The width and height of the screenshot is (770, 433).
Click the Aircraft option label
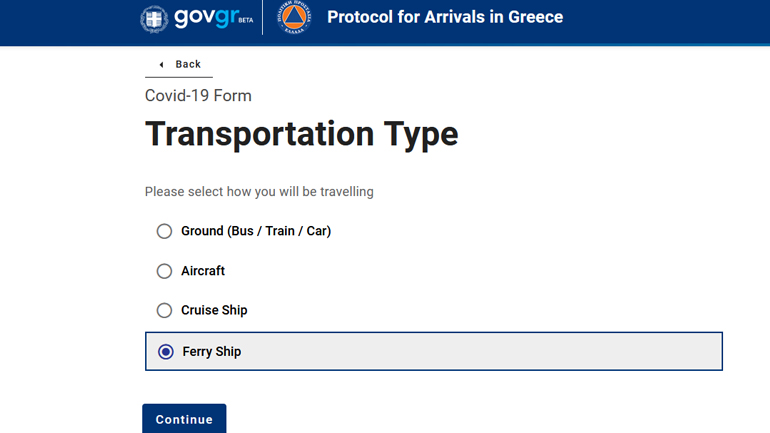coord(203,271)
